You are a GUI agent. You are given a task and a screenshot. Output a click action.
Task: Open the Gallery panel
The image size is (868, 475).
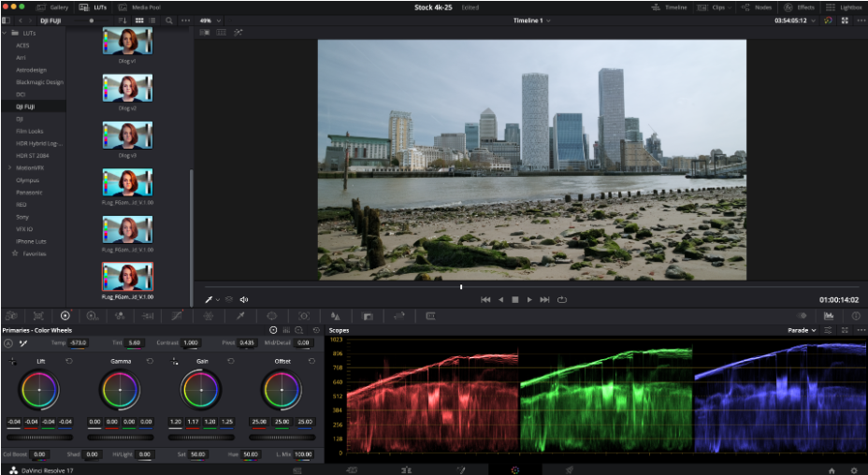tap(53, 7)
